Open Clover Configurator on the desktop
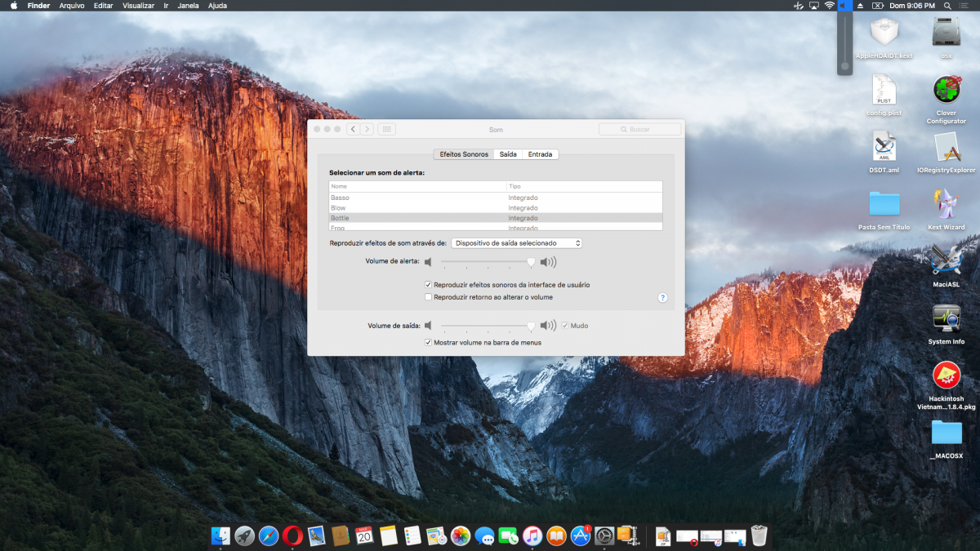Screen dimensions: 980x551 tap(946, 91)
